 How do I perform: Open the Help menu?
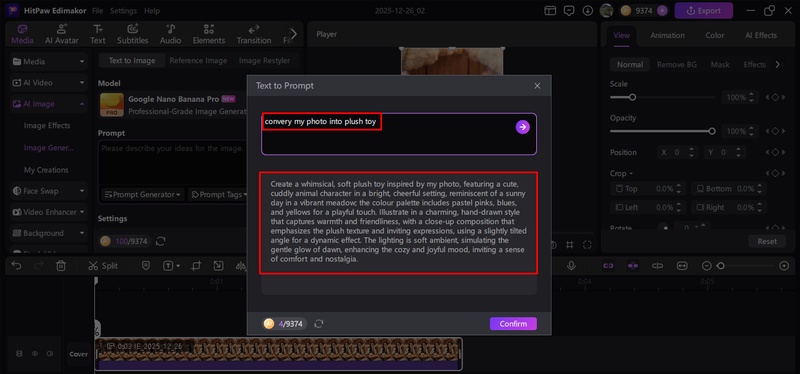tap(152, 11)
